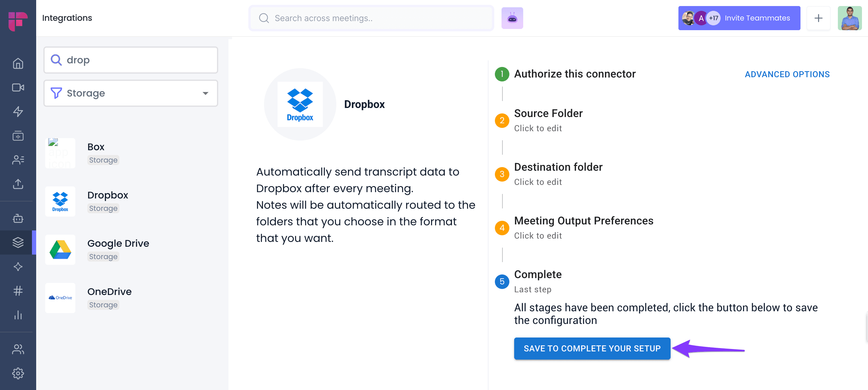Open Advanced Options link

(787, 74)
